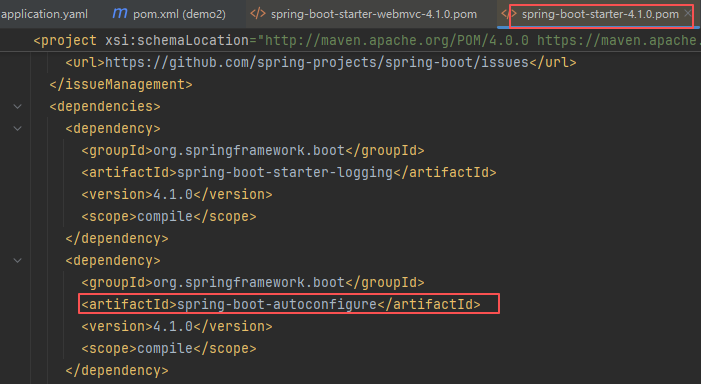Click the first closing dependency tag

117,238
